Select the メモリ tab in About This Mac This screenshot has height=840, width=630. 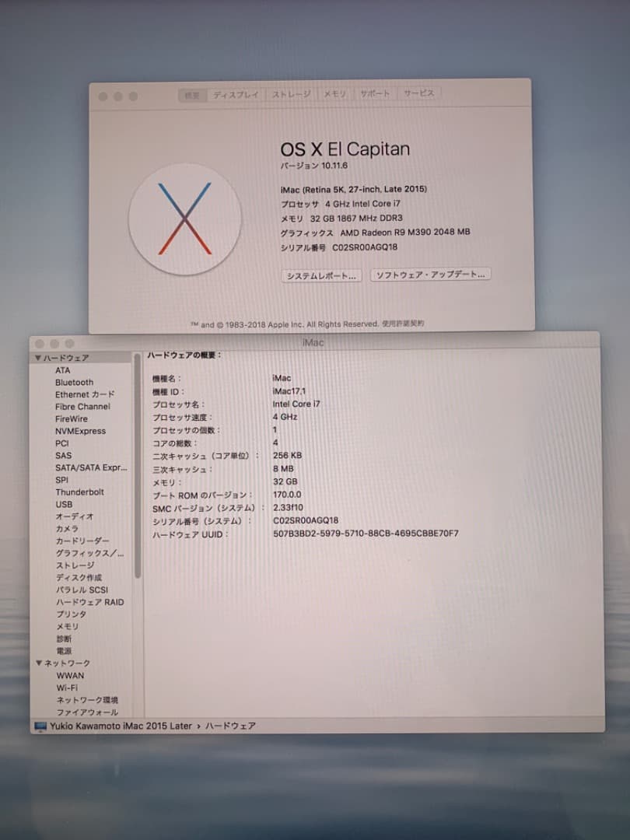[x=334, y=95]
